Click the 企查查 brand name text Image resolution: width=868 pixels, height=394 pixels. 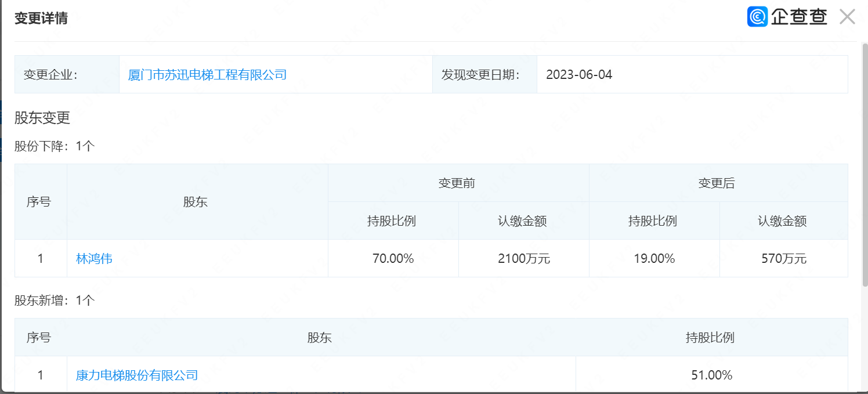click(x=799, y=16)
